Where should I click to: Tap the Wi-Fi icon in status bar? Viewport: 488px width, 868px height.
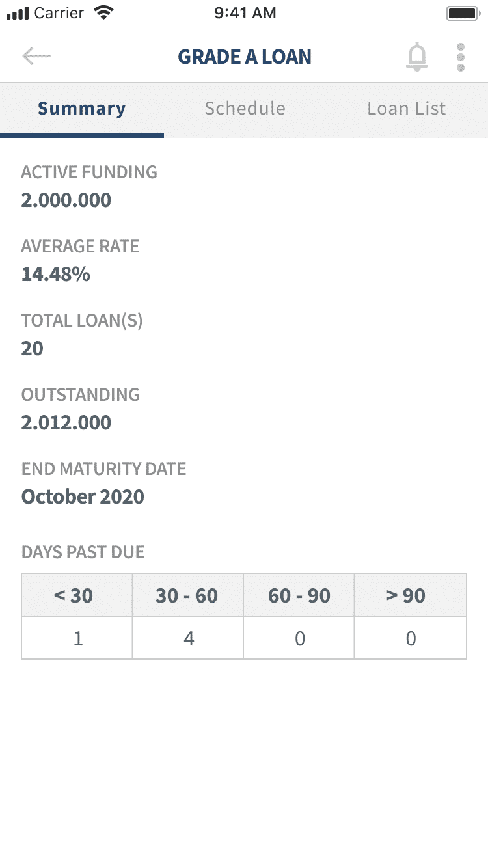point(103,13)
